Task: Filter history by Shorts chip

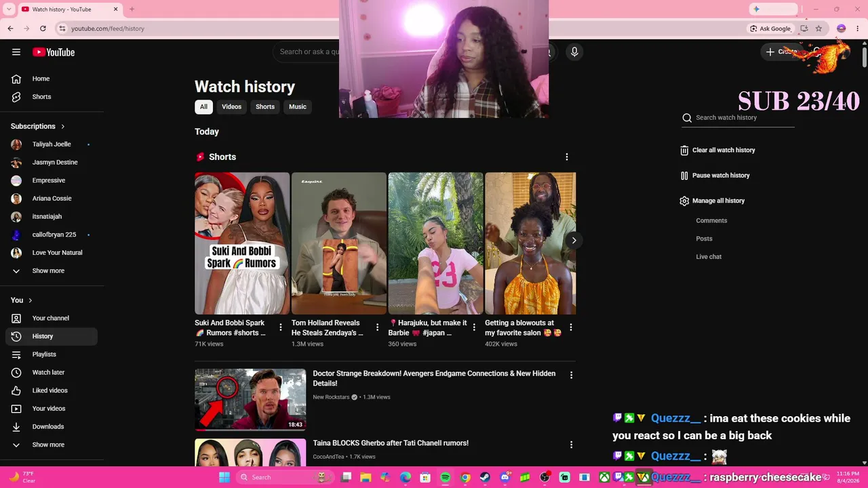Action: tap(265, 106)
